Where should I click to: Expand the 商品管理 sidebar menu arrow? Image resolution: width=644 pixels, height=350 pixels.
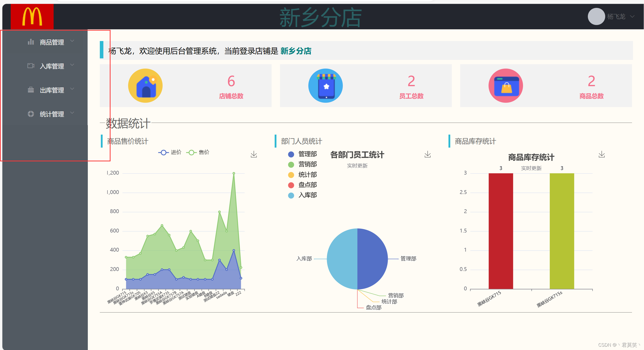(x=72, y=41)
